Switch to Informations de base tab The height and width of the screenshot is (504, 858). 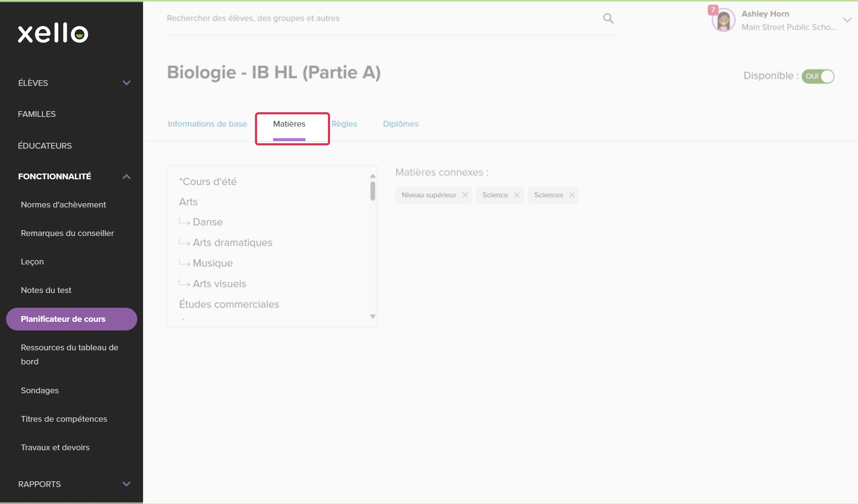click(x=207, y=124)
